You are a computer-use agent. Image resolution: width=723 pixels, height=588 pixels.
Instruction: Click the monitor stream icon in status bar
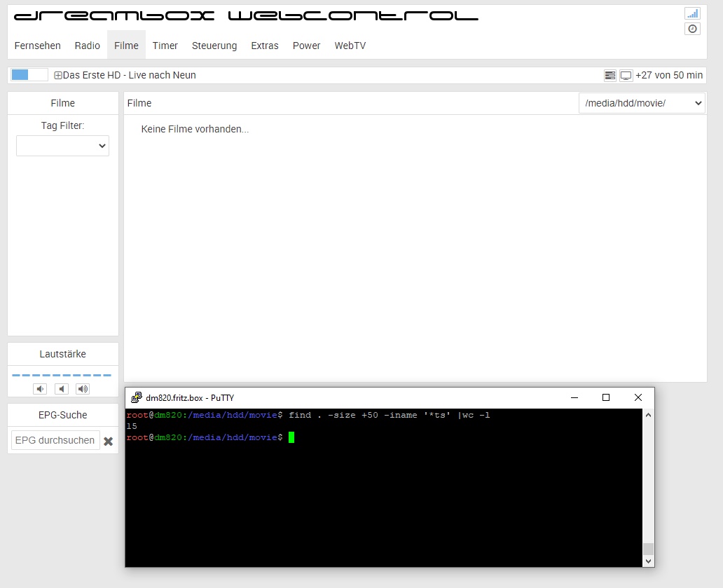coord(626,75)
